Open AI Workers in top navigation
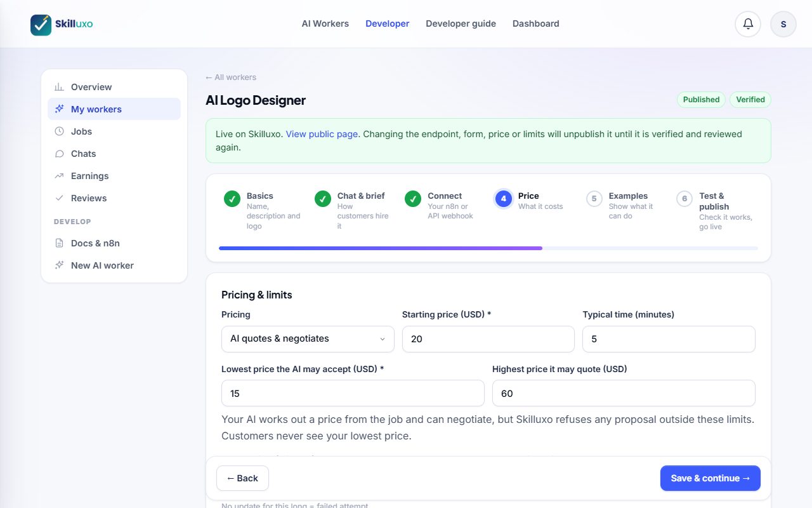The width and height of the screenshot is (812, 508). coord(325,23)
